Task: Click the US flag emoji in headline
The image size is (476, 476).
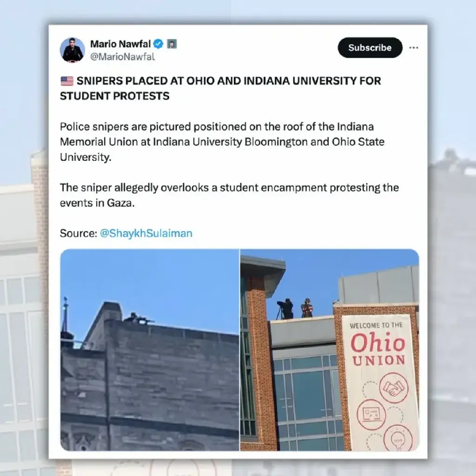Action: point(67,81)
